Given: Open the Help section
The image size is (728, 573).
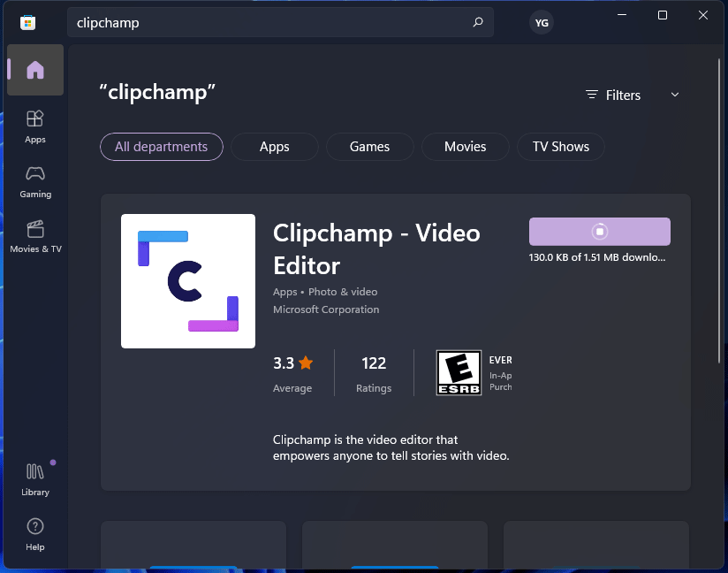Looking at the screenshot, I should coord(34,532).
